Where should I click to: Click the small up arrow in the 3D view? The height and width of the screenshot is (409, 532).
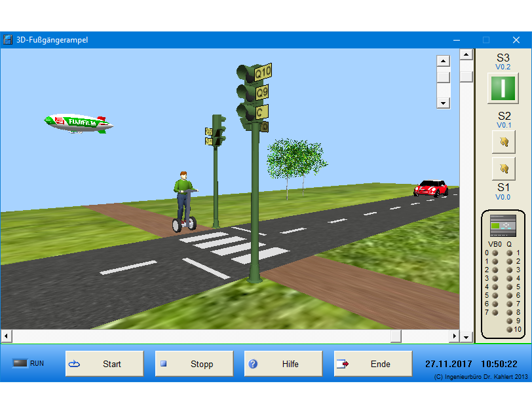tap(444, 62)
